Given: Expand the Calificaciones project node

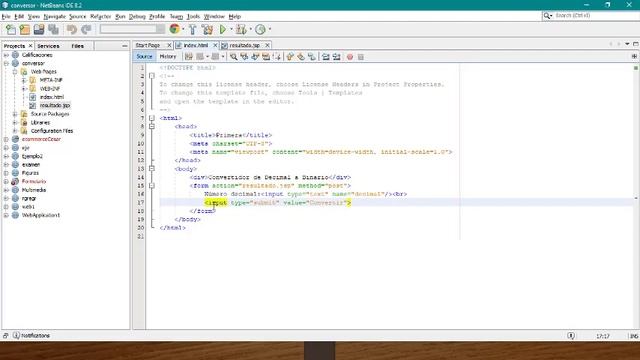Looking at the screenshot, I should pyautogui.click(x=6, y=55).
